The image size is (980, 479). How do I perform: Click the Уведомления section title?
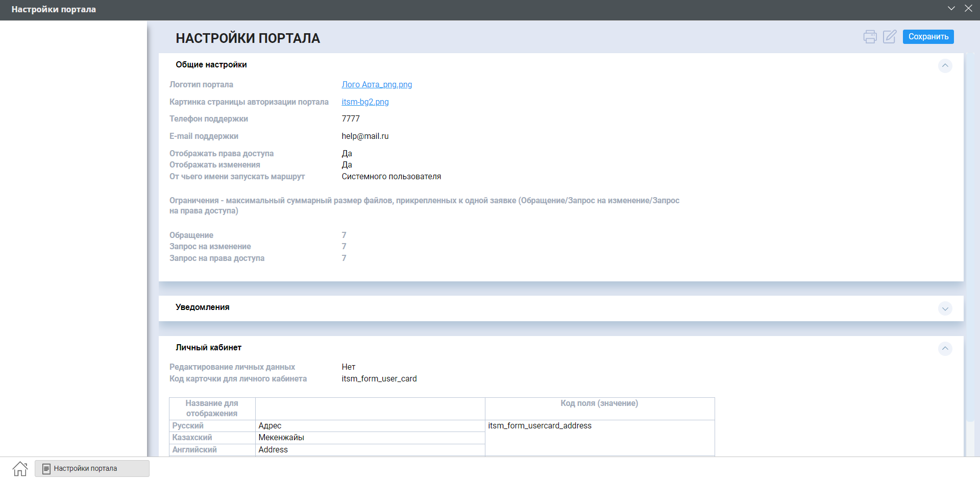(202, 307)
